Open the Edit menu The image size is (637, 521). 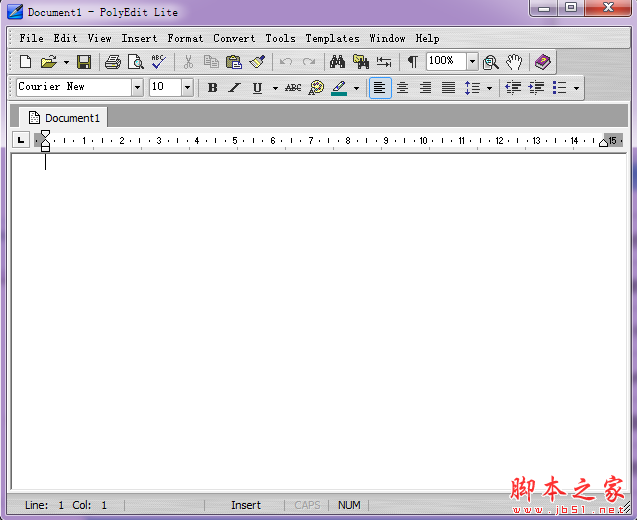[x=65, y=38]
